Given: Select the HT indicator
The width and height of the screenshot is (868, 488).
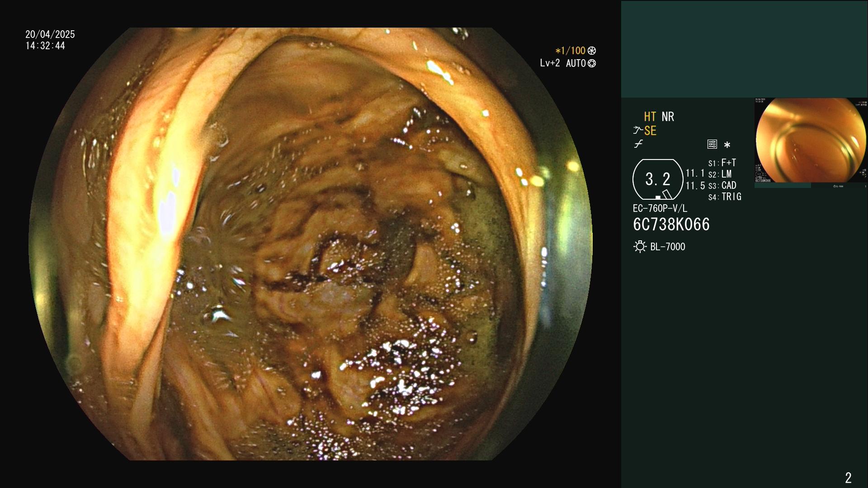Looking at the screenshot, I should coord(650,117).
